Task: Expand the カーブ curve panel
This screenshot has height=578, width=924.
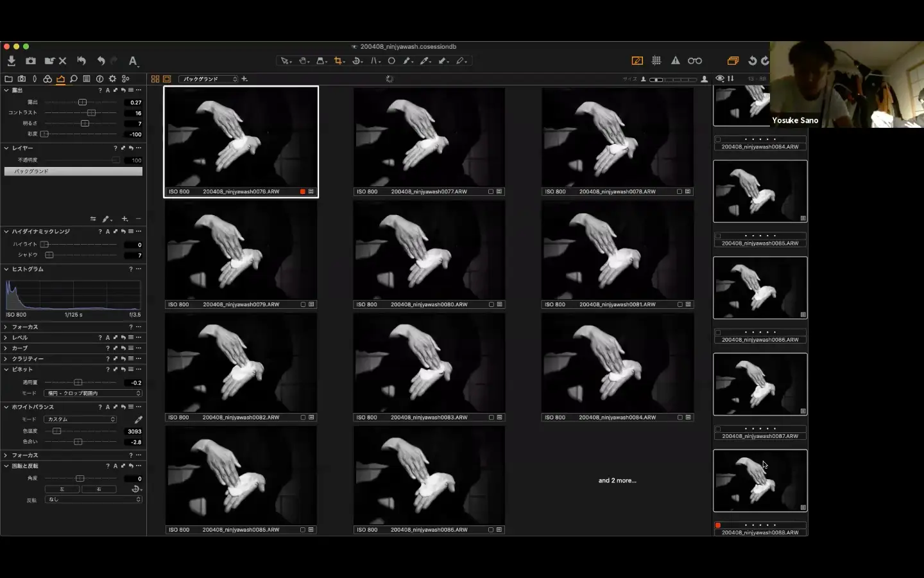Action: [6, 348]
